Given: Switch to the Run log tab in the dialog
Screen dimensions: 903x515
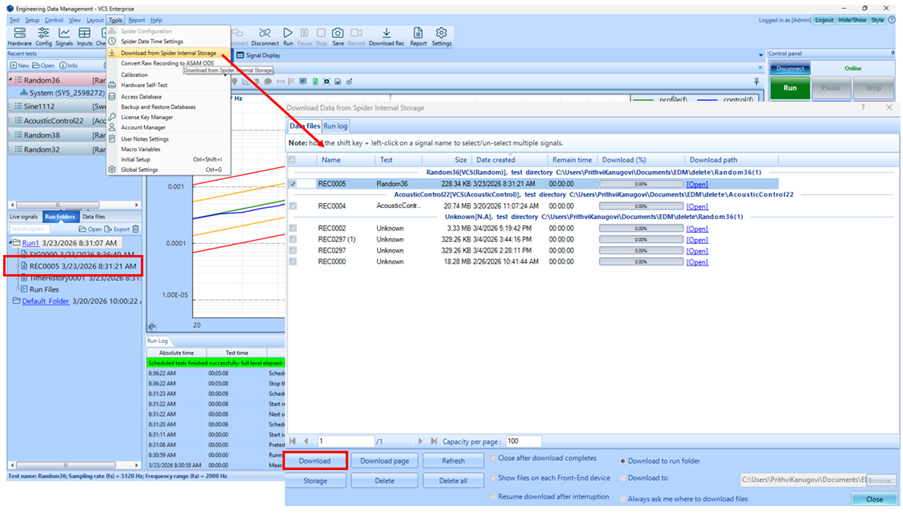Looking at the screenshot, I should coord(334,127).
